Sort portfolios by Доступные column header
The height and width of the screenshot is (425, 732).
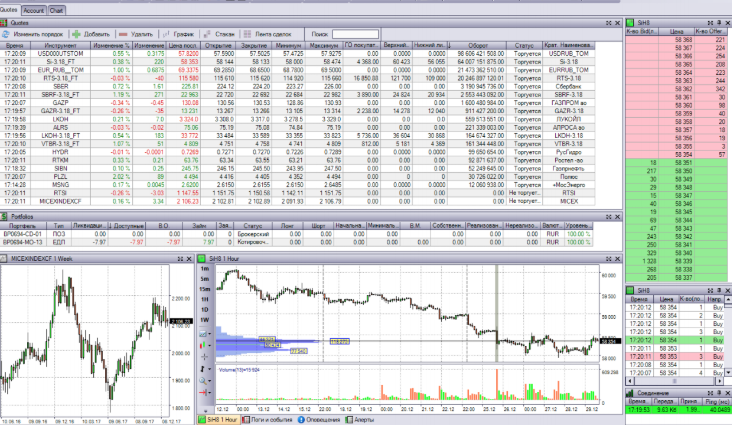click(x=126, y=226)
